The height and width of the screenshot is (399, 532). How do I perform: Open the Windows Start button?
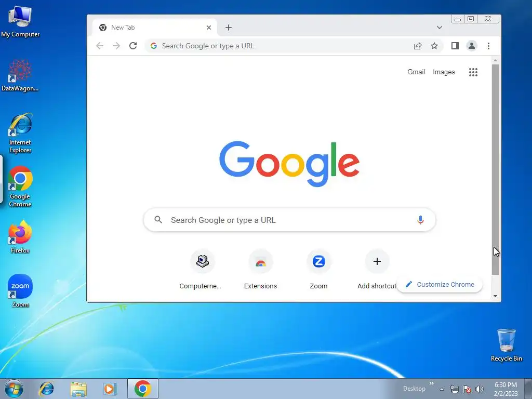(14, 389)
